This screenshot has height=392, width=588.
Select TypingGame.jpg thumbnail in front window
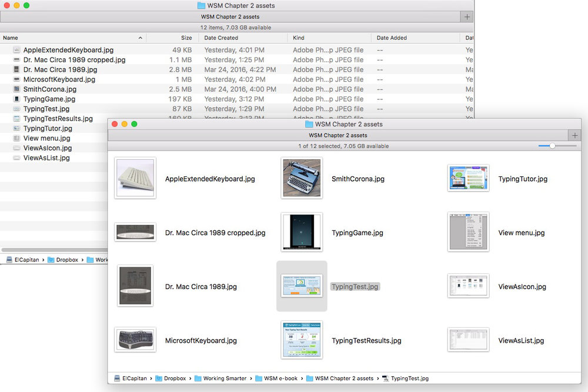click(x=302, y=232)
